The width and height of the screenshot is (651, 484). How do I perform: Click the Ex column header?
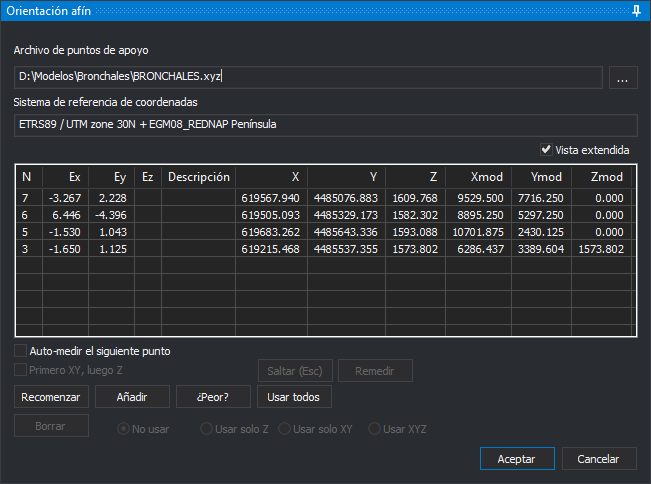[x=65, y=177]
